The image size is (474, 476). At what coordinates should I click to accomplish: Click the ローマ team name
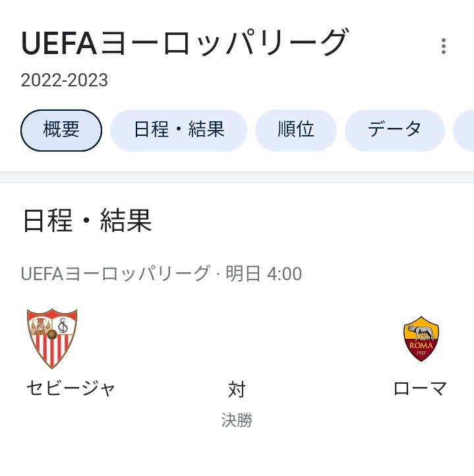420,388
